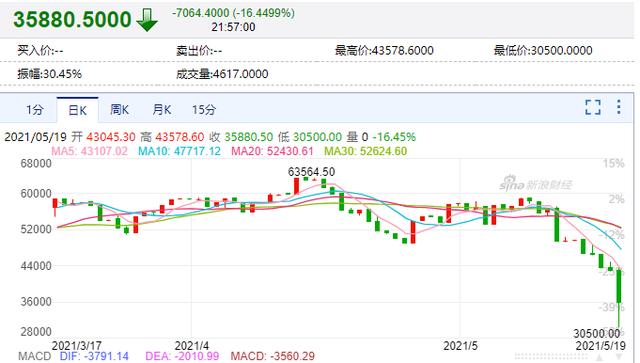Screen dimensions: 640x363
Task: Click the 最低价 30500.0000 value
Action: click(543, 51)
